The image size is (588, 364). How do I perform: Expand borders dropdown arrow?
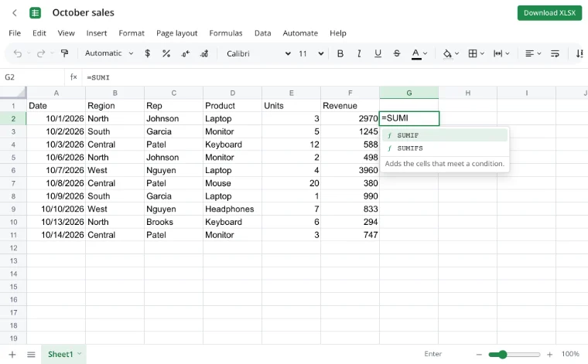point(482,53)
